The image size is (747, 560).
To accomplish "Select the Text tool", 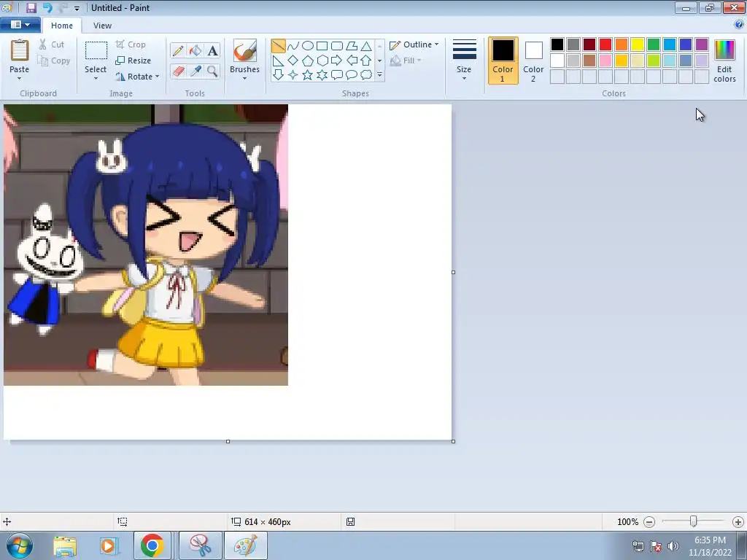I will tap(212, 50).
